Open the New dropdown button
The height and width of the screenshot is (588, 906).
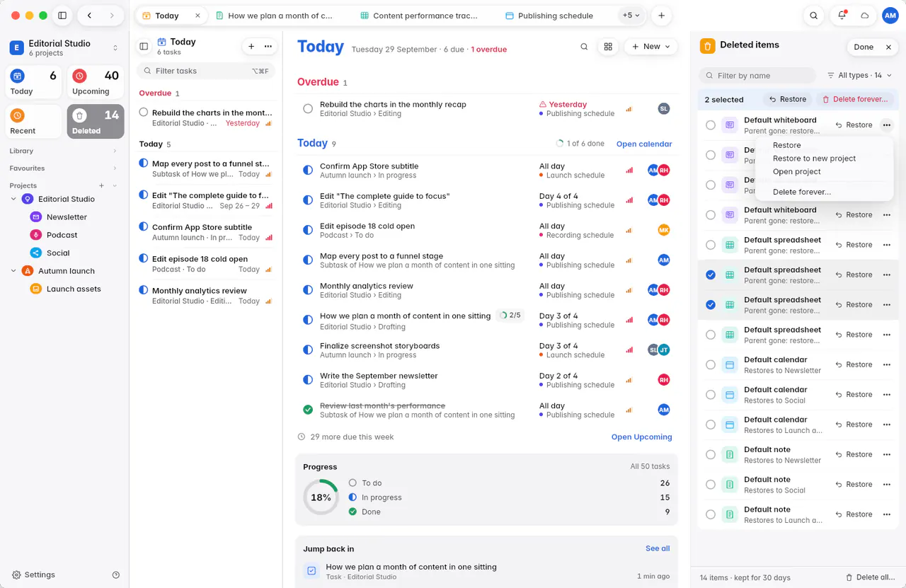pos(650,47)
